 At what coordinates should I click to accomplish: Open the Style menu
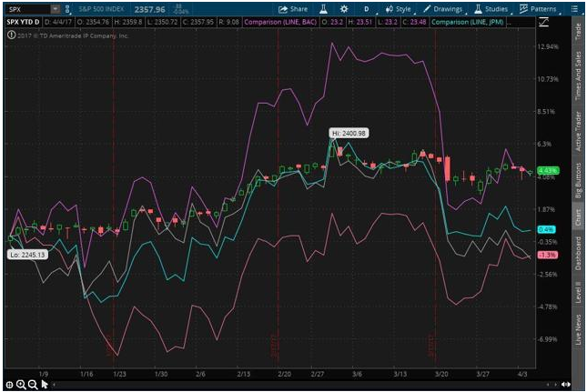pos(396,8)
